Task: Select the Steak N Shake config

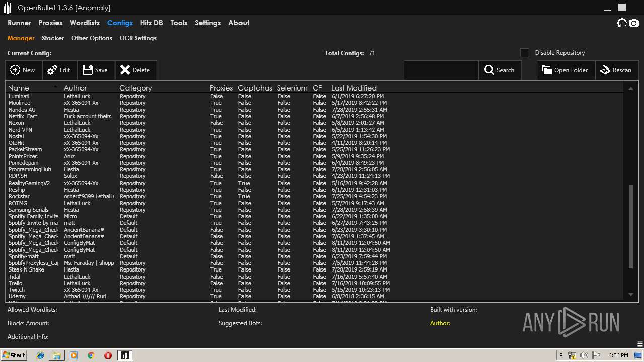Action: (x=315, y=270)
